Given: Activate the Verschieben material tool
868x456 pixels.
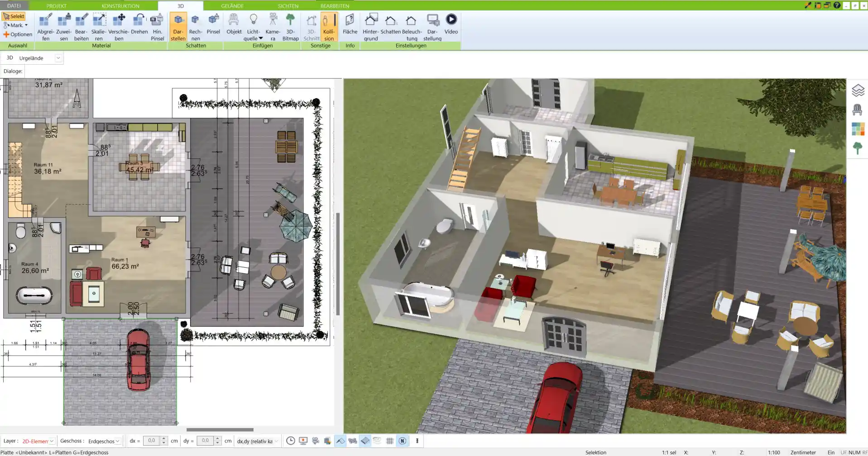Looking at the screenshot, I should pyautogui.click(x=119, y=27).
